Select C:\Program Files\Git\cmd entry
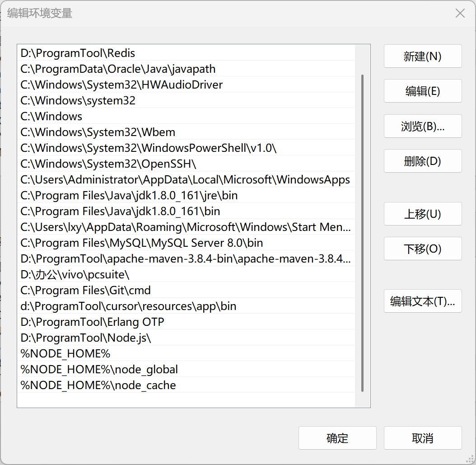This screenshot has width=476, height=465. (x=186, y=290)
